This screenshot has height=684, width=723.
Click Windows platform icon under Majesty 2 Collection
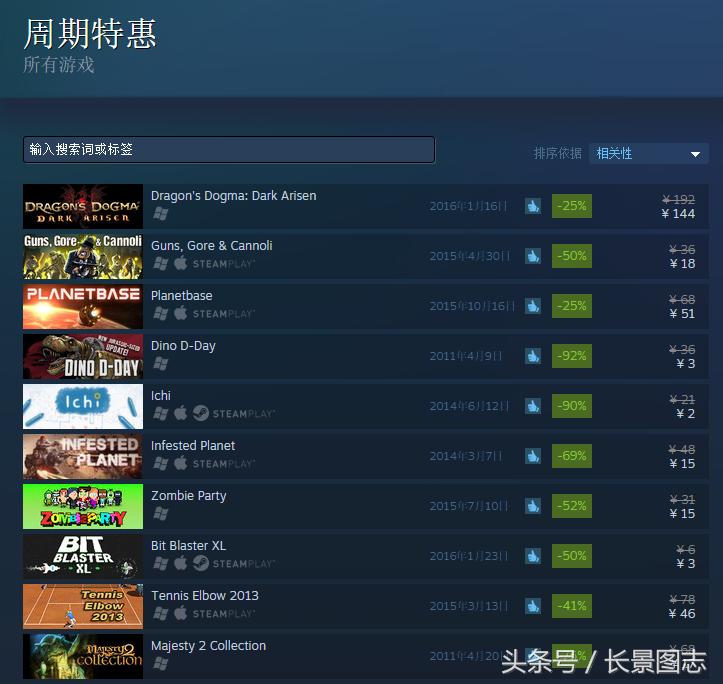click(x=160, y=663)
